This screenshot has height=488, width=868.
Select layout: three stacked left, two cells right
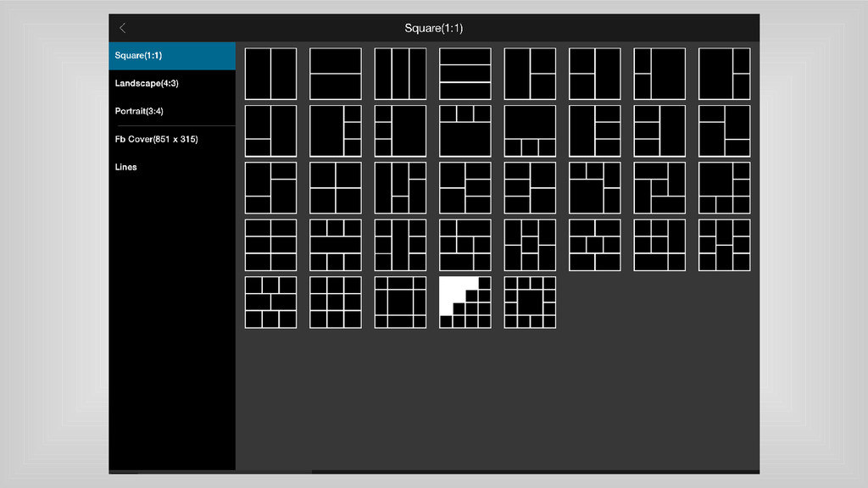(530, 188)
